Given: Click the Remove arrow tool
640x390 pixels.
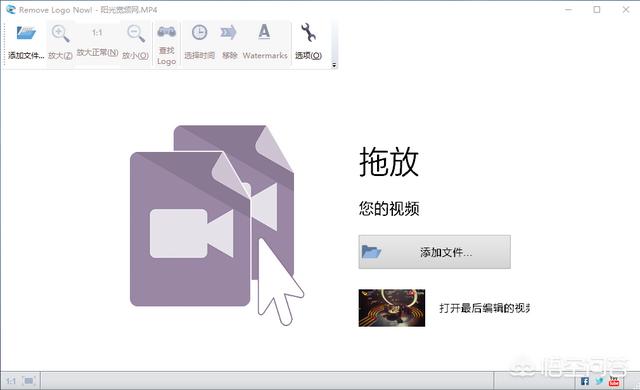Looking at the screenshot, I should (229, 33).
